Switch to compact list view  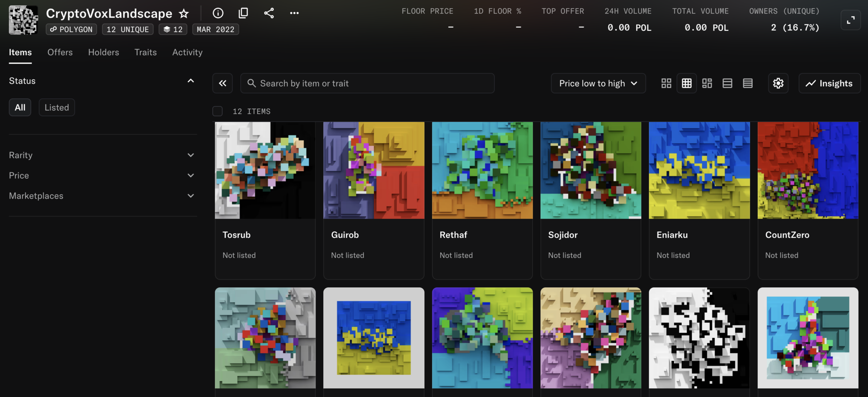click(748, 83)
